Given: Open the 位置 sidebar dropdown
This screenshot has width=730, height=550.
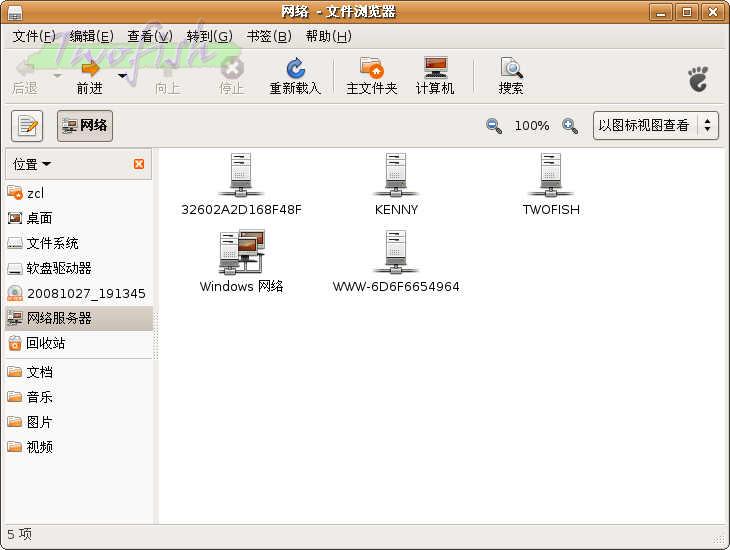Looking at the screenshot, I should tap(32, 164).
